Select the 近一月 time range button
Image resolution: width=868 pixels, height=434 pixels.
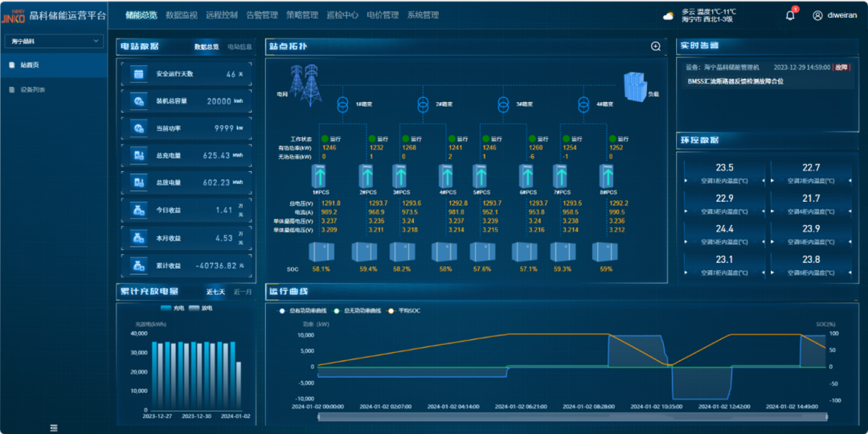[x=243, y=292]
